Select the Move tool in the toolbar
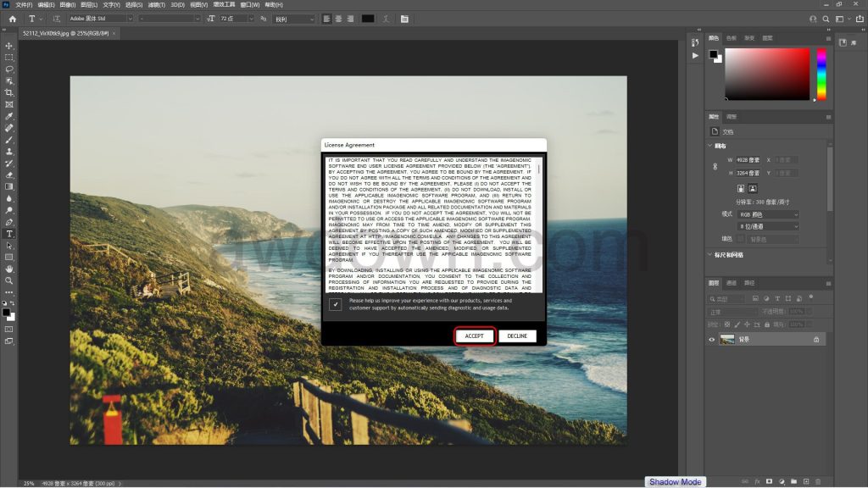 click(9, 46)
